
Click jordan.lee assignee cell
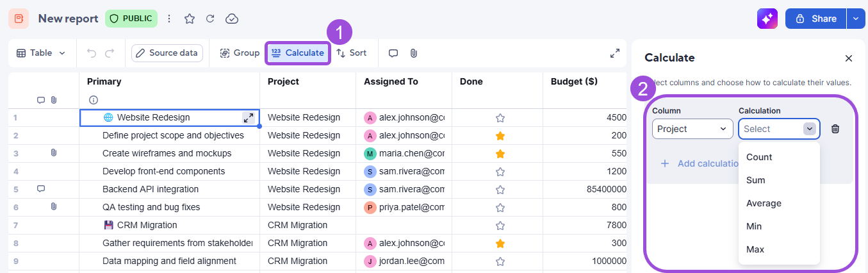[404, 261]
